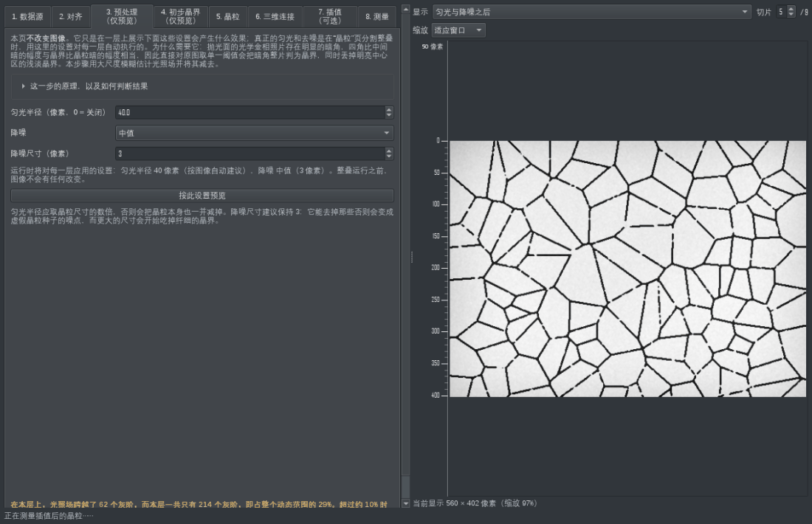Click the 当前显示 560 × 402 像素 status text

pyautogui.click(x=475, y=503)
